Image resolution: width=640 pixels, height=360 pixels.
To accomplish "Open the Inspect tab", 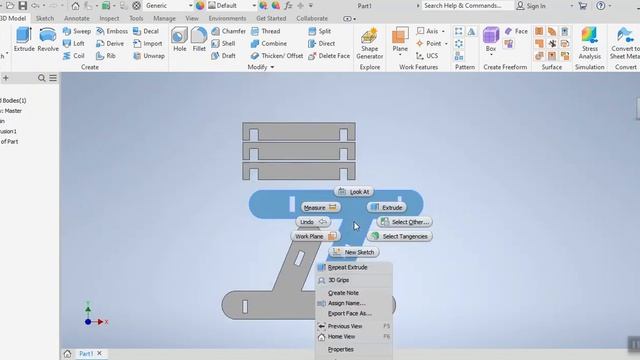I will pyautogui.click(x=109, y=18).
